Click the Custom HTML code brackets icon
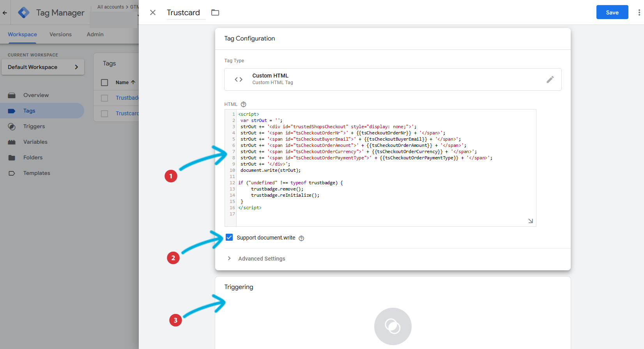The height and width of the screenshot is (349, 644). tap(239, 79)
